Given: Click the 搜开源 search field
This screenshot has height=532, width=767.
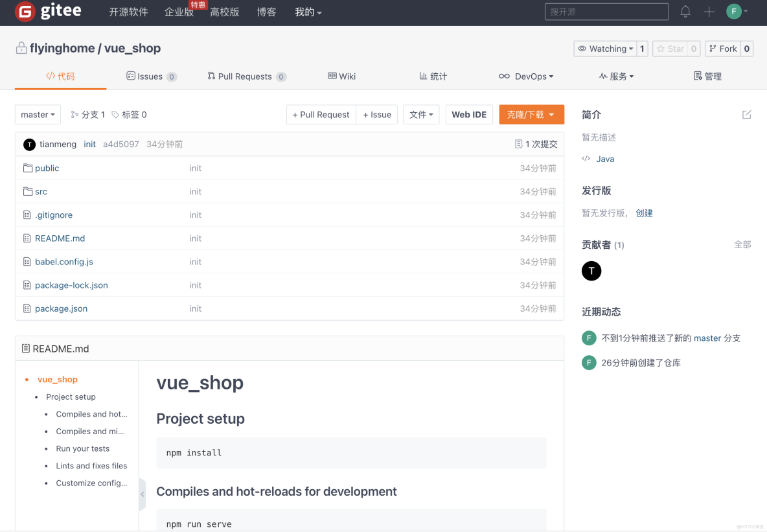Looking at the screenshot, I should (606, 12).
